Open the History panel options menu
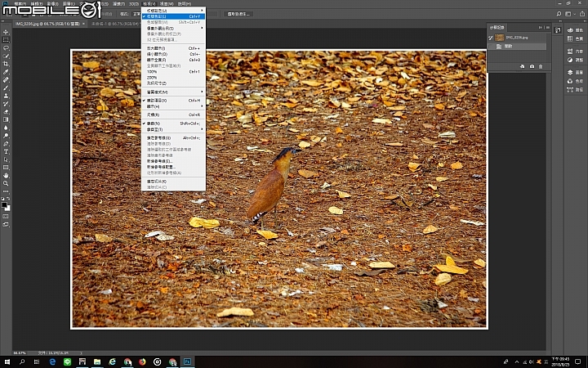The height and width of the screenshot is (368, 588). (548, 28)
